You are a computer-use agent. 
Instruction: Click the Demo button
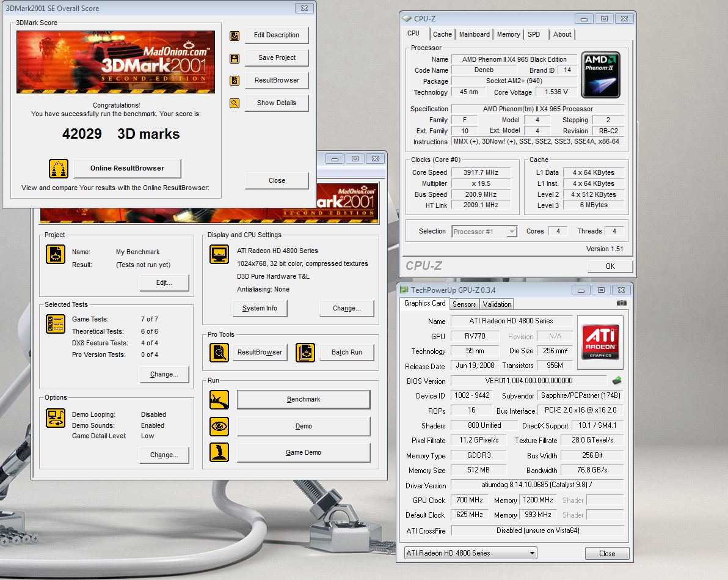pyautogui.click(x=303, y=426)
